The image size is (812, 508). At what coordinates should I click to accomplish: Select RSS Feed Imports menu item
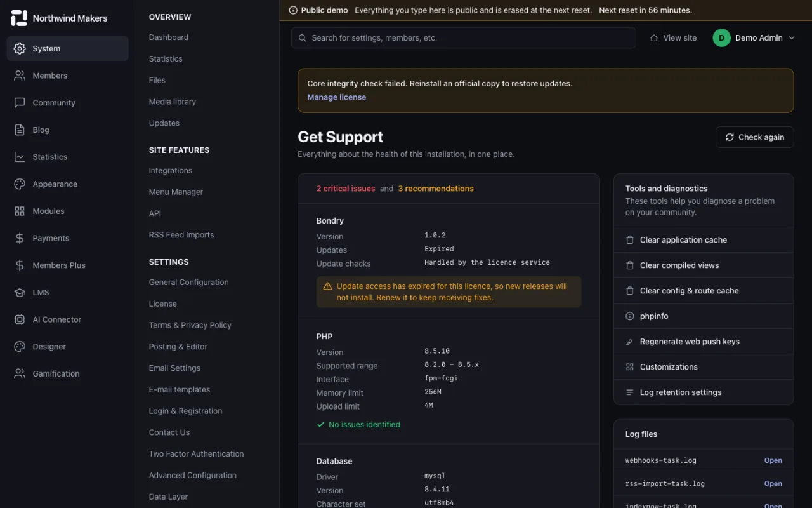[181, 235]
